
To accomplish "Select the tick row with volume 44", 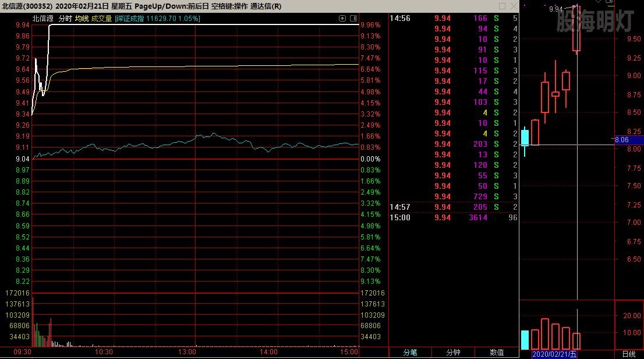I will click(454, 91).
